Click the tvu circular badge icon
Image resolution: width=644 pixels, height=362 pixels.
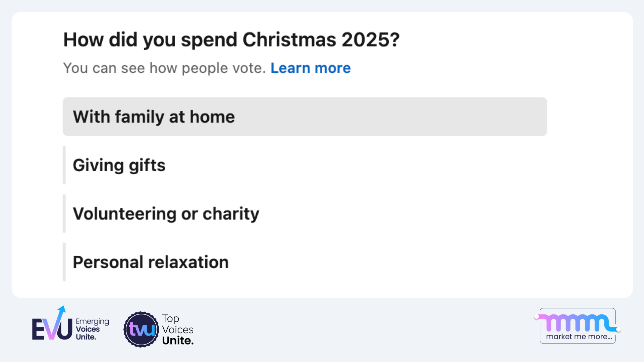pos(142,329)
